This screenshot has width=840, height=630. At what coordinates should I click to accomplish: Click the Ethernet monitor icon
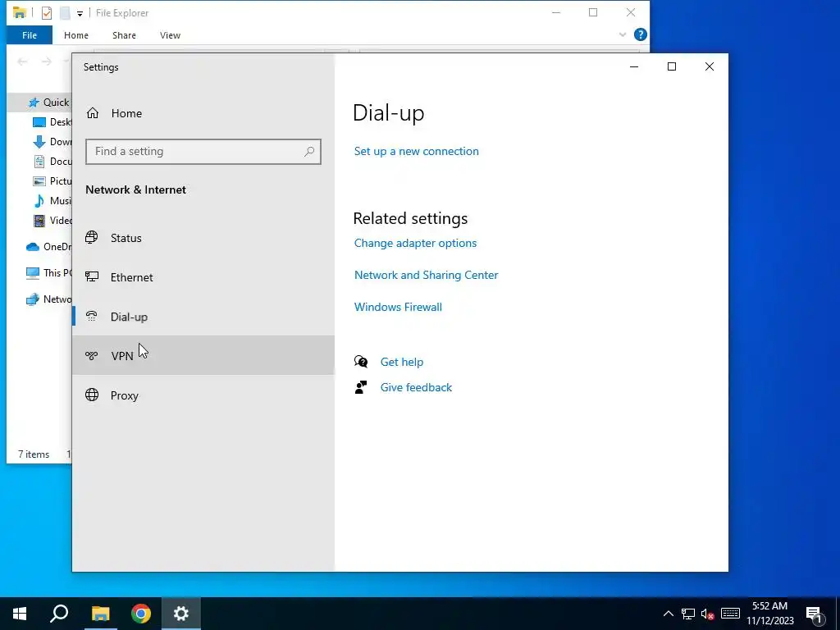pyautogui.click(x=92, y=276)
